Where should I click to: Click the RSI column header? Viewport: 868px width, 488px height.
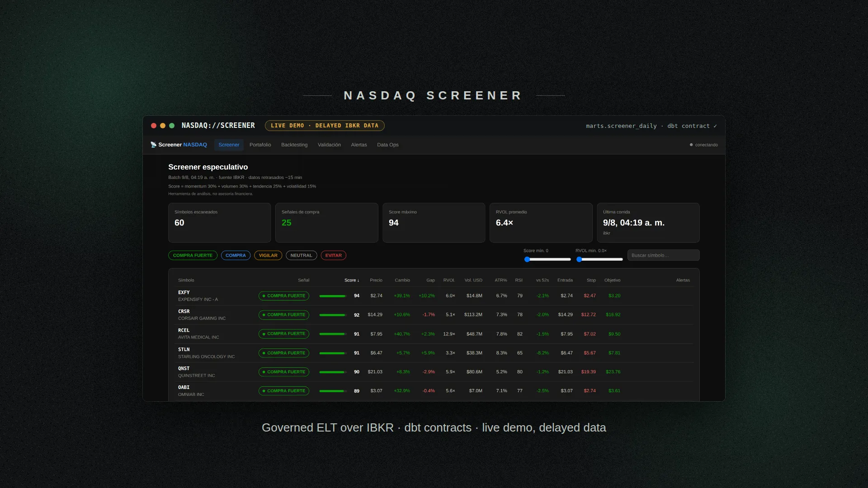pos(519,281)
